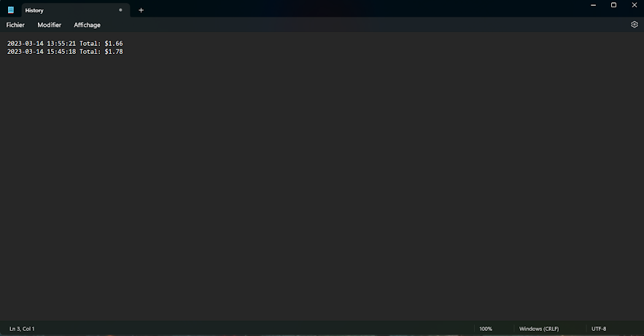Minimize the Notepad window
Screen dimensions: 644x336
pos(593,5)
